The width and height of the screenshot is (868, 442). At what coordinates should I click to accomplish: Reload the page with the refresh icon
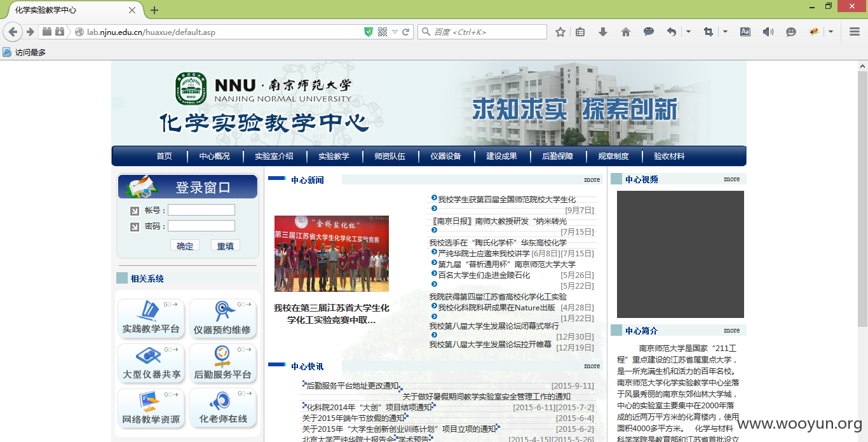tap(405, 32)
